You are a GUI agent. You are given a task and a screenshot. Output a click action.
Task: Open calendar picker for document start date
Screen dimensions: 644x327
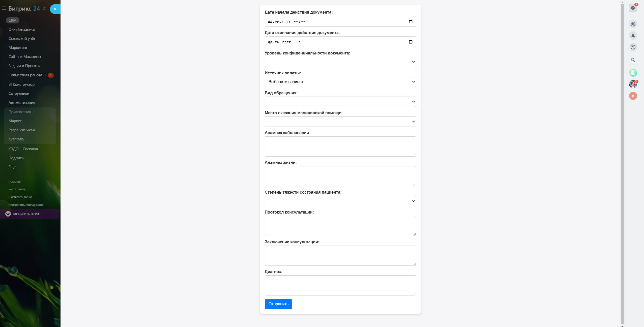pyautogui.click(x=411, y=21)
